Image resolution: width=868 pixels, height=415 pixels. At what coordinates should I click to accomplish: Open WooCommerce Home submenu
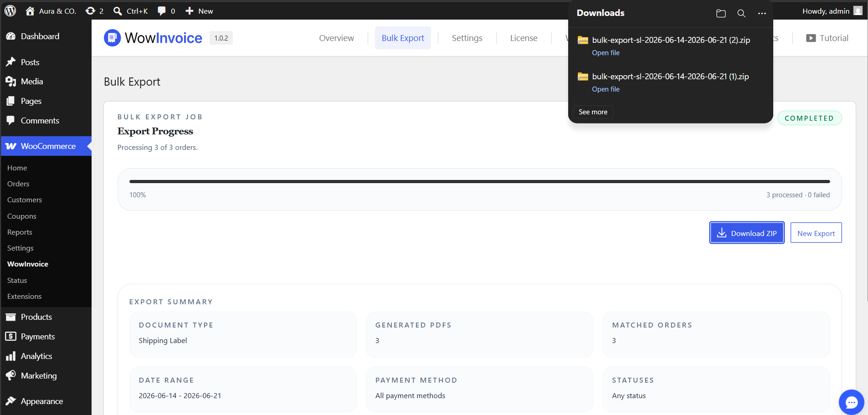tap(17, 168)
